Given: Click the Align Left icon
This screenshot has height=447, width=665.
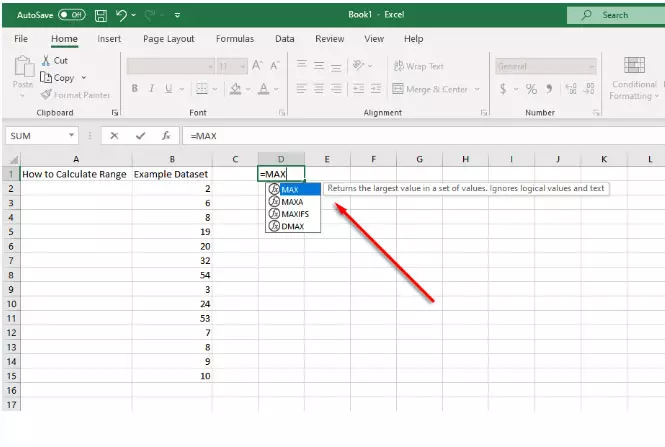Looking at the screenshot, I should tap(302, 89).
